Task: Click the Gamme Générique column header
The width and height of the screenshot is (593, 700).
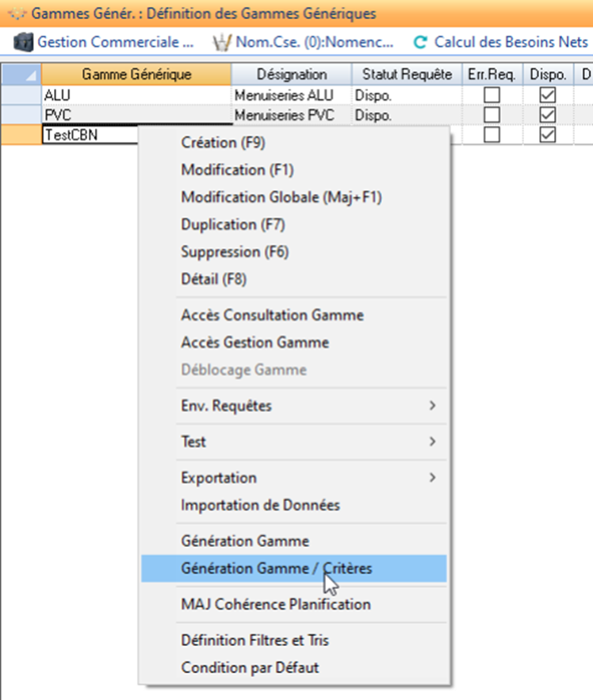Action: point(136,75)
